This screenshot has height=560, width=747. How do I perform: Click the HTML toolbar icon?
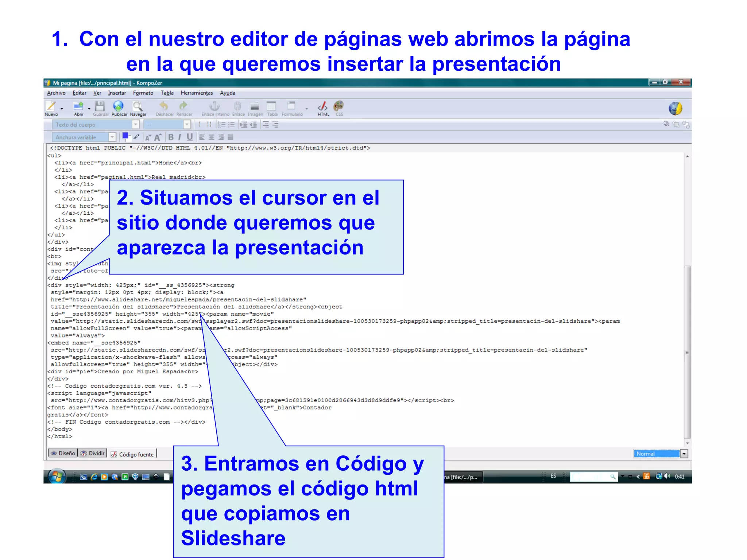323,106
